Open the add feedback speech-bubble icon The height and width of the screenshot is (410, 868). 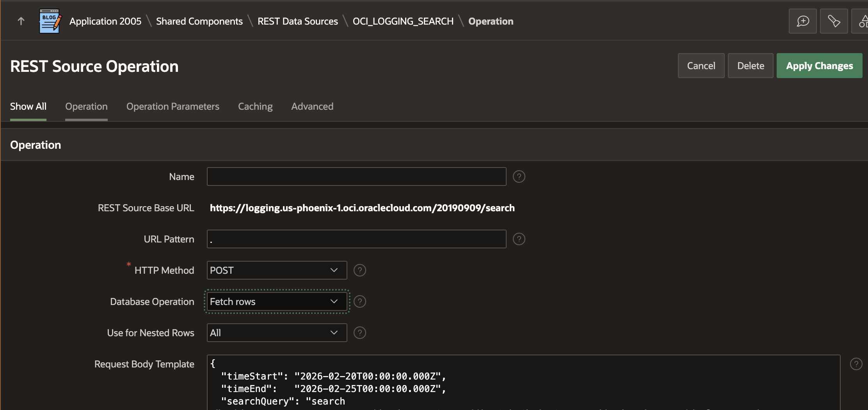click(x=802, y=21)
